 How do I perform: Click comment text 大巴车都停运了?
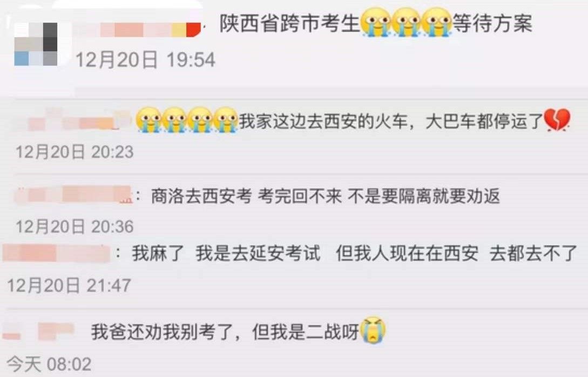[484, 121]
